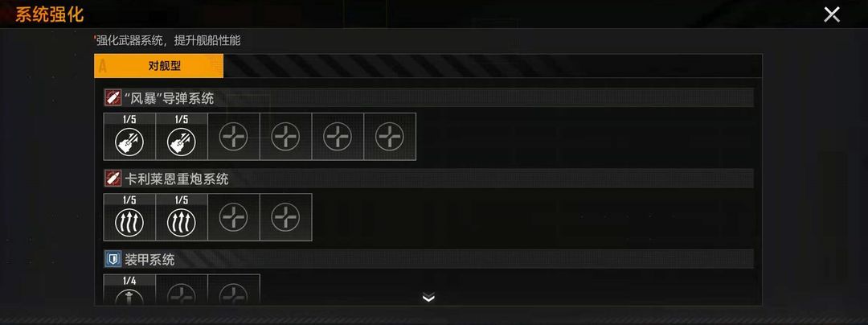Open last empty slot in 风暴导弹系统

(x=390, y=137)
